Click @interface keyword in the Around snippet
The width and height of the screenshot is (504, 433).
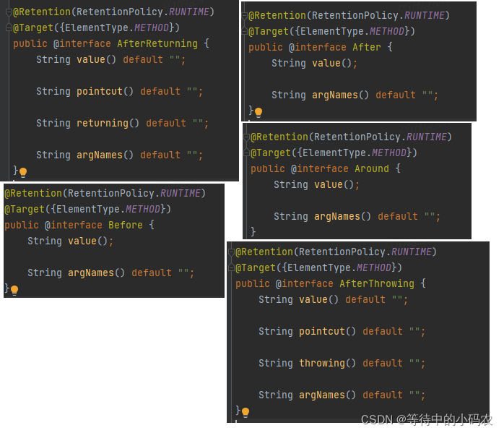319,168
